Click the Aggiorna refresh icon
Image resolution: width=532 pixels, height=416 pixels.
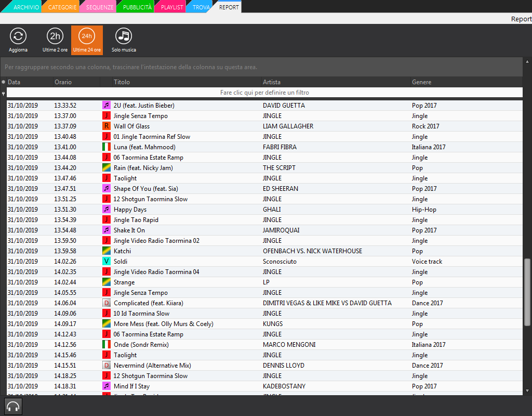tap(18, 36)
